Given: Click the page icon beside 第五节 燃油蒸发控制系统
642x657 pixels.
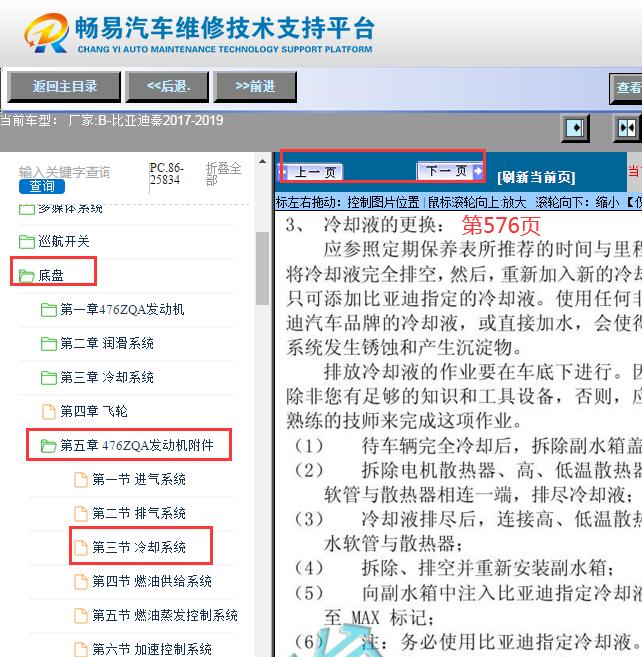Looking at the screenshot, I should tap(80, 616).
